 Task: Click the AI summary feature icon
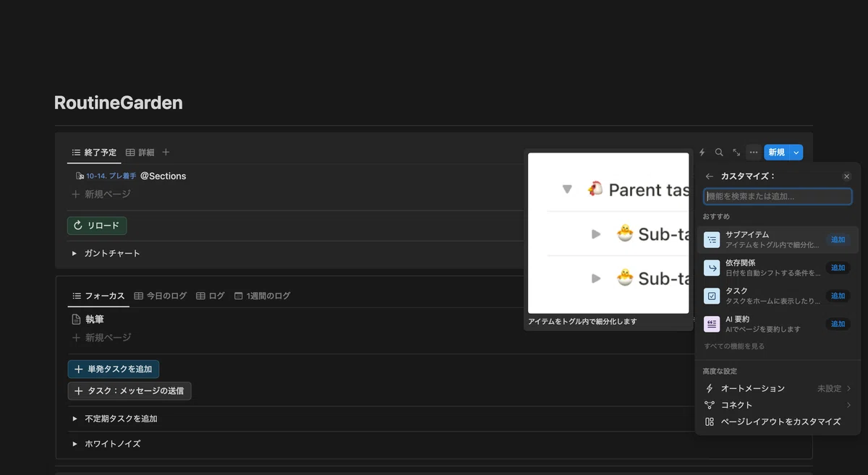(712, 324)
